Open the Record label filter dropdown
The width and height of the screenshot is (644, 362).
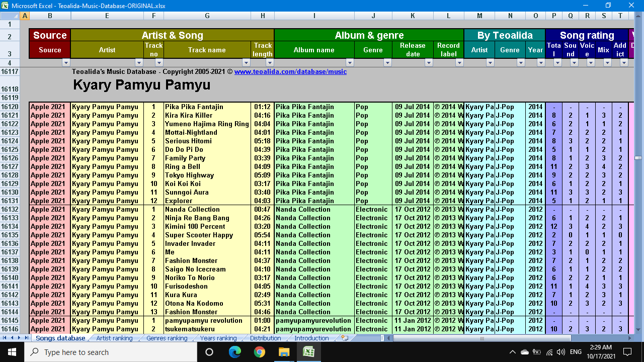click(459, 63)
